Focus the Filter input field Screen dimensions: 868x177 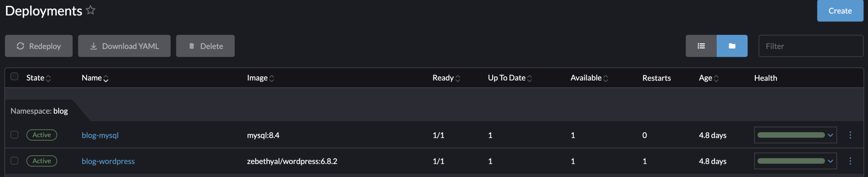coord(811,46)
